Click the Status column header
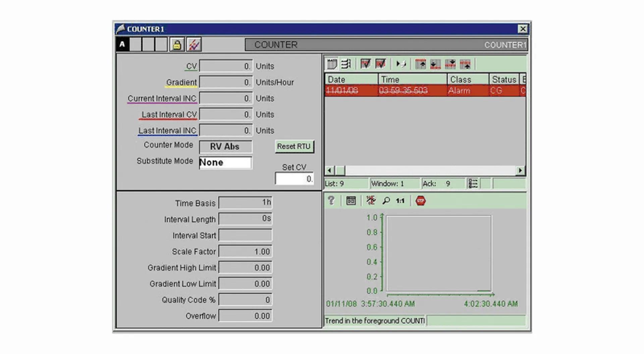The height and width of the screenshot is (354, 644). tap(504, 79)
